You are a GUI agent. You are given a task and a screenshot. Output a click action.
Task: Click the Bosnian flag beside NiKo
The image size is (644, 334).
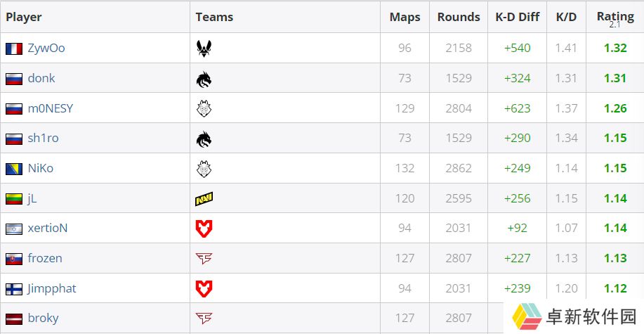[x=14, y=169]
